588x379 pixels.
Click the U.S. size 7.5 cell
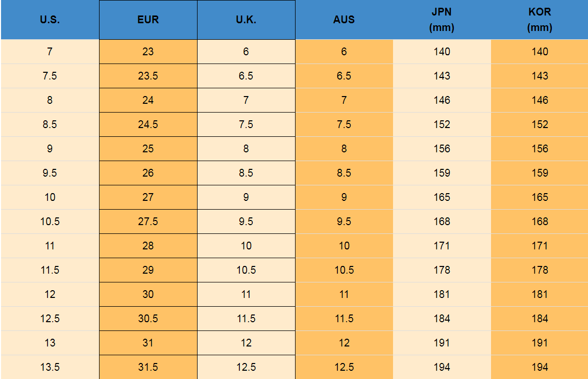click(x=50, y=76)
